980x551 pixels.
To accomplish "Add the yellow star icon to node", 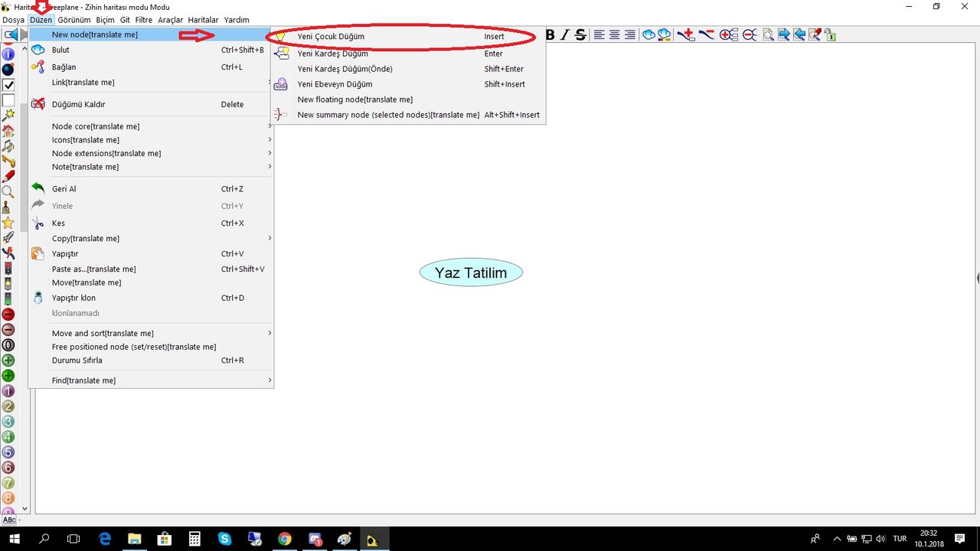I will point(8,222).
